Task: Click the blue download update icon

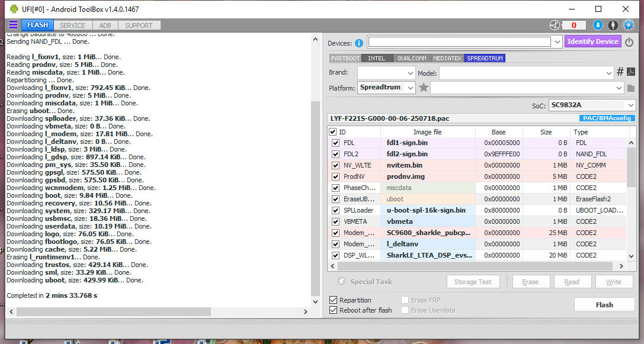Action: pyautogui.click(x=598, y=25)
